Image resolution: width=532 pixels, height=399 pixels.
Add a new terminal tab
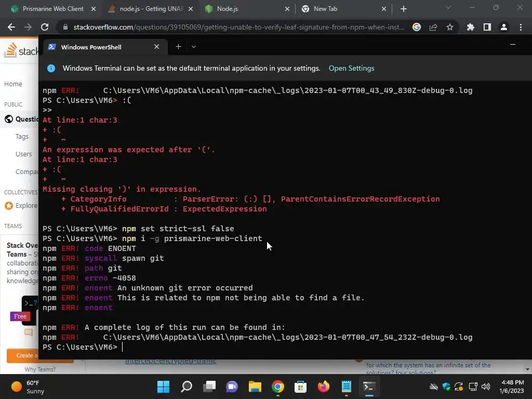click(179, 46)
